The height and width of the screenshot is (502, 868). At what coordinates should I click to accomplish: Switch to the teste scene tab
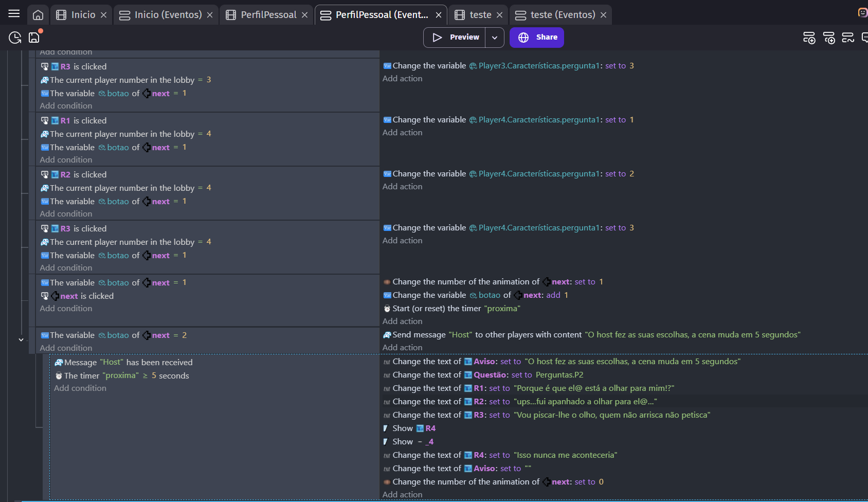pyautogui.click(x=480, y=15)
